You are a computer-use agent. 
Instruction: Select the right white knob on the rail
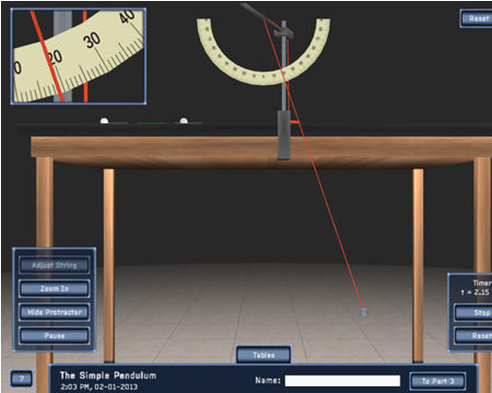tap(184, 121)
